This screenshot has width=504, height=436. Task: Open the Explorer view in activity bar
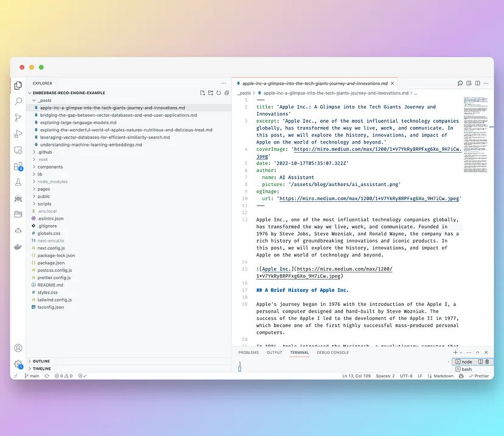point(18,85)
